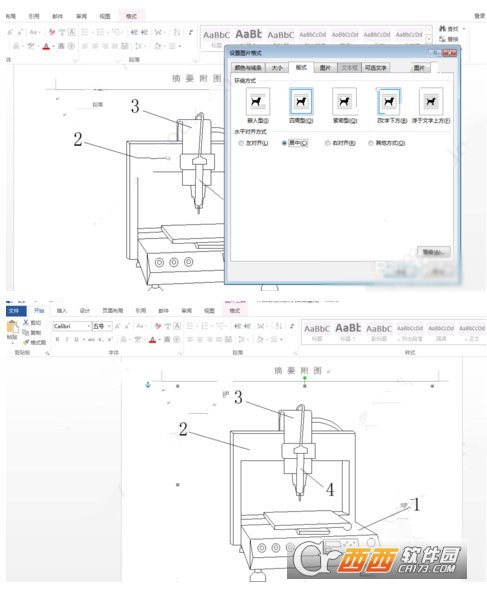The height and width of the screenshot is (589, 487).
Task: Click 查找 in the window behind the dialog
Action: 449,29
